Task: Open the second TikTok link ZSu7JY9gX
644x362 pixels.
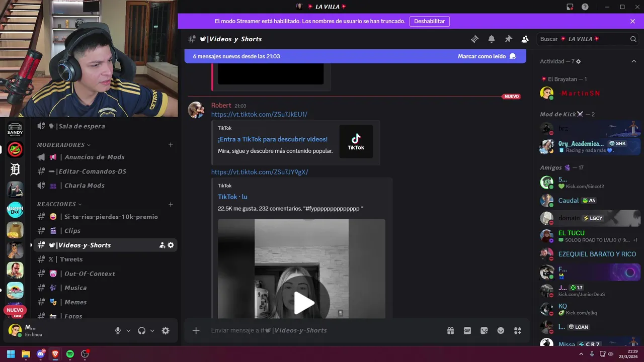Action: click(260, 172)
